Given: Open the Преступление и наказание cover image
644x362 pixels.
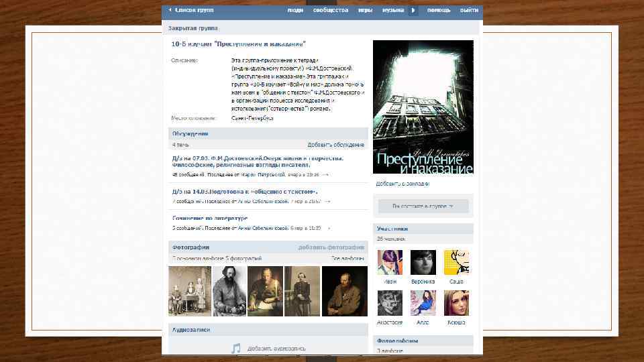Looking at the screenshot, I should coord(423,107).
